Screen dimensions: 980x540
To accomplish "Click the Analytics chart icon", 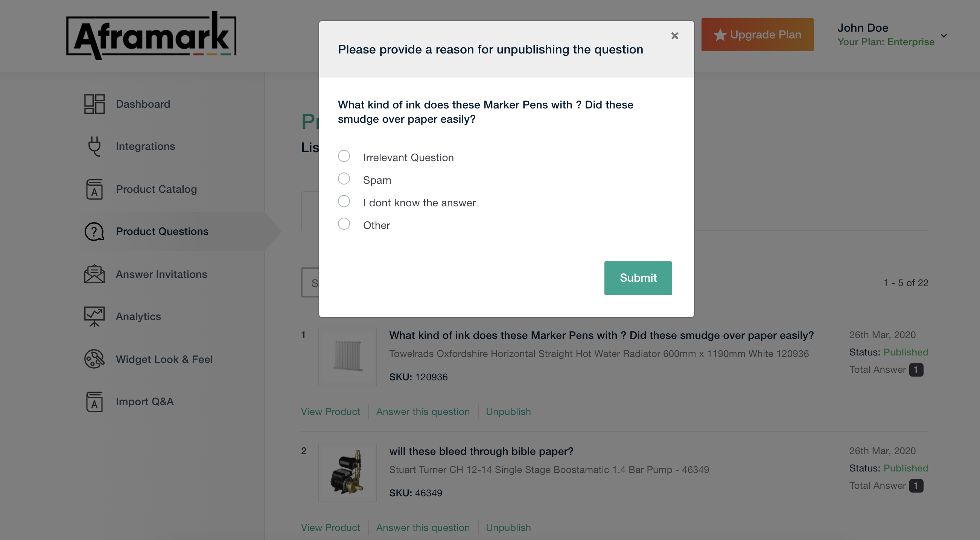I will [94, 316].
